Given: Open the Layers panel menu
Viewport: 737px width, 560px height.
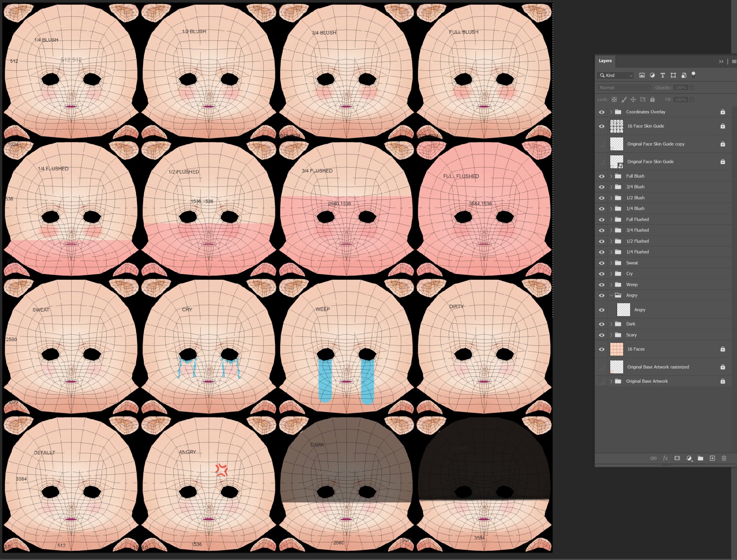Looking at the screenshot, I should 734,61.
